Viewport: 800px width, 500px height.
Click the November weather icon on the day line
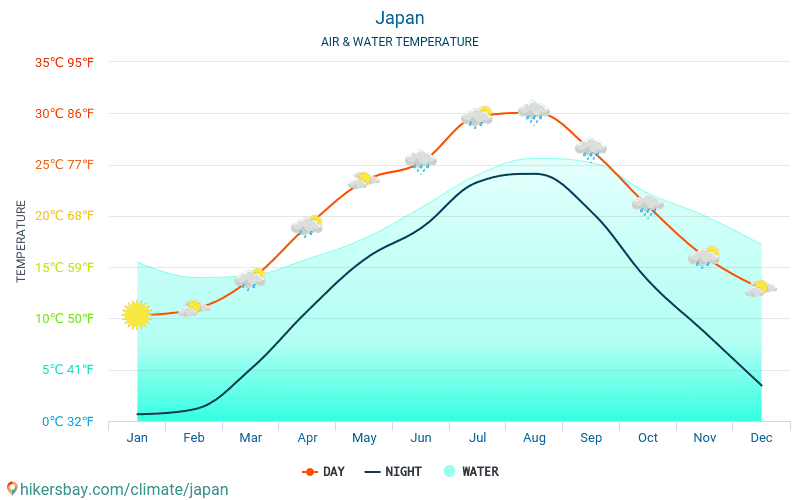[x=705, y=257]
